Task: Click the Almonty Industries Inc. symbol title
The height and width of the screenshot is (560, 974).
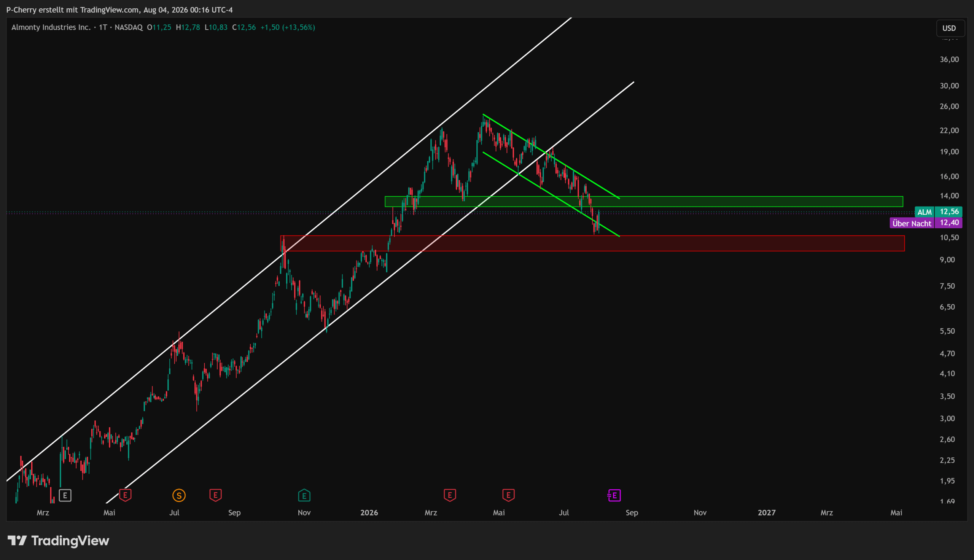Action: 51,27
